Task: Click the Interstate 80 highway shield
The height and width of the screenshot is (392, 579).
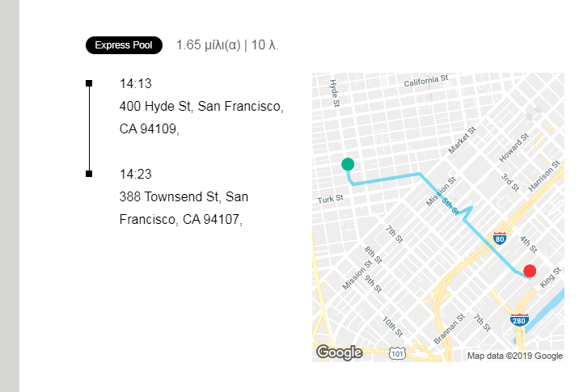Action: pos(500,238)
